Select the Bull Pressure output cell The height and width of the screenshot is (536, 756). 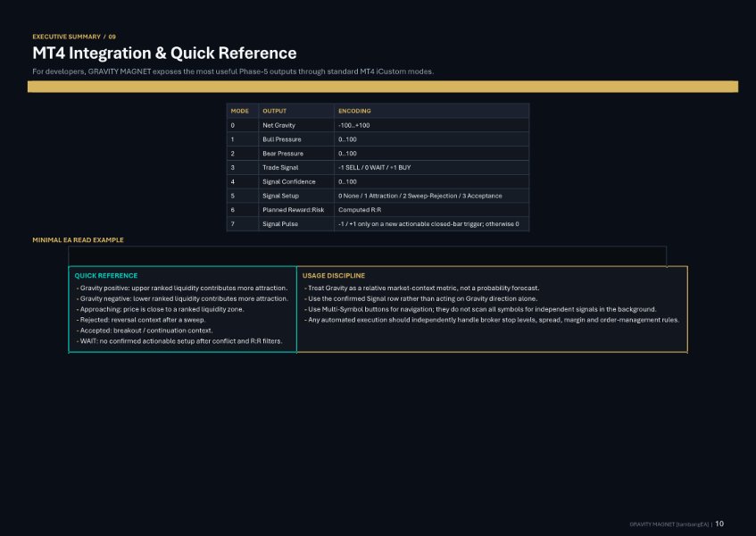pos(296,139)
